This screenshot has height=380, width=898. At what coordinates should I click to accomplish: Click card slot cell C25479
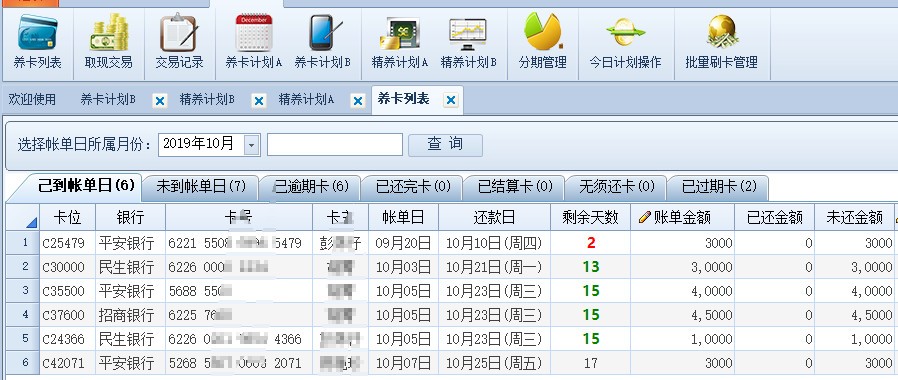point(68,243)
